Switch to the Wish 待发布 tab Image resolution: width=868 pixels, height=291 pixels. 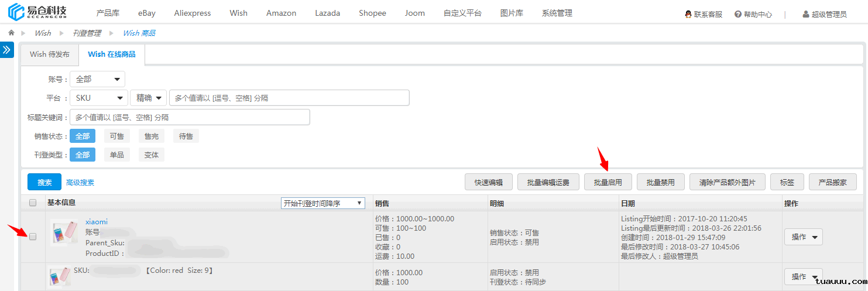(x=50, y=54)
